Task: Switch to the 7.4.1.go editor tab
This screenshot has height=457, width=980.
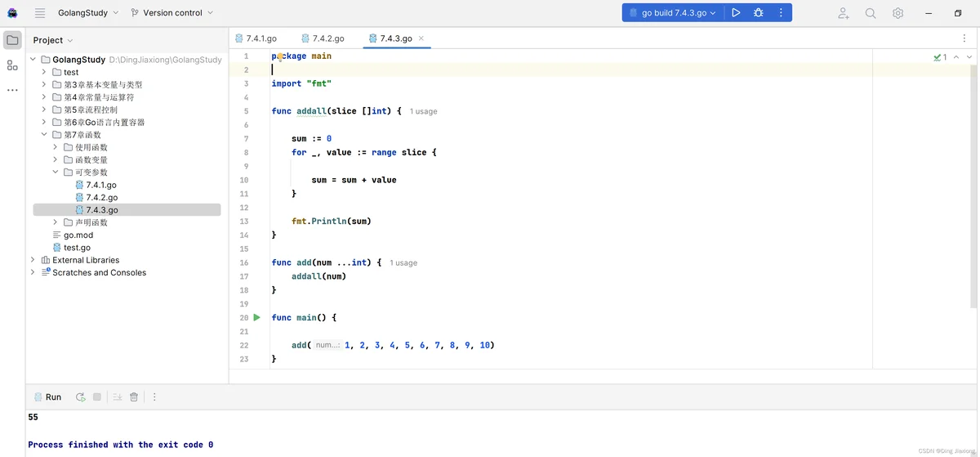Action: click(x=256, y=38)
